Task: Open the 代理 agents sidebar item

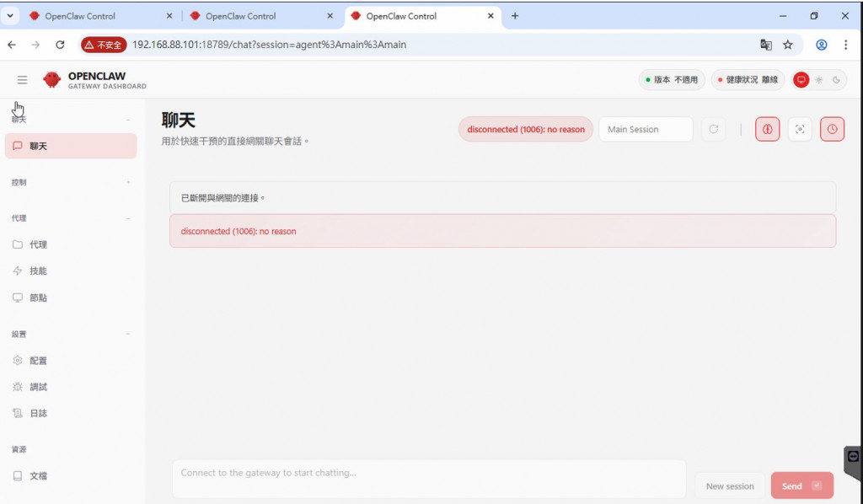Action: click(71, 244)
